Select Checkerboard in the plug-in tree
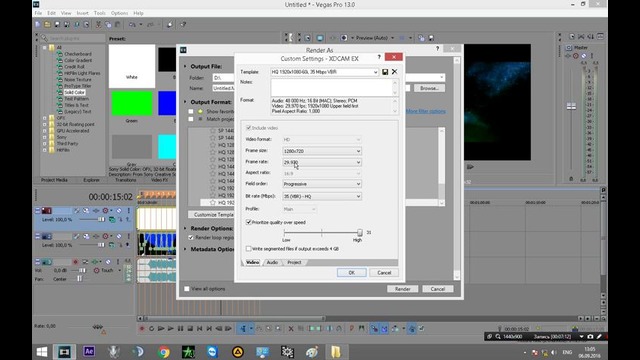 78,54
